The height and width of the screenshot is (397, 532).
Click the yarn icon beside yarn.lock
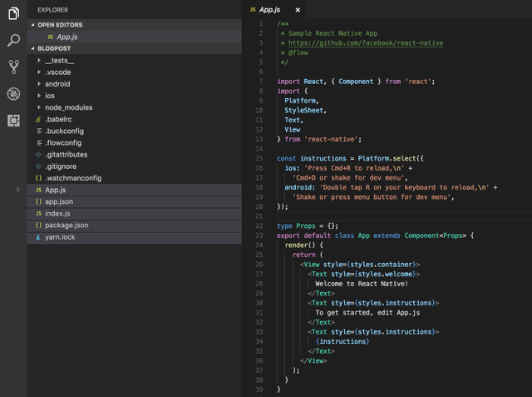point(38,237)
